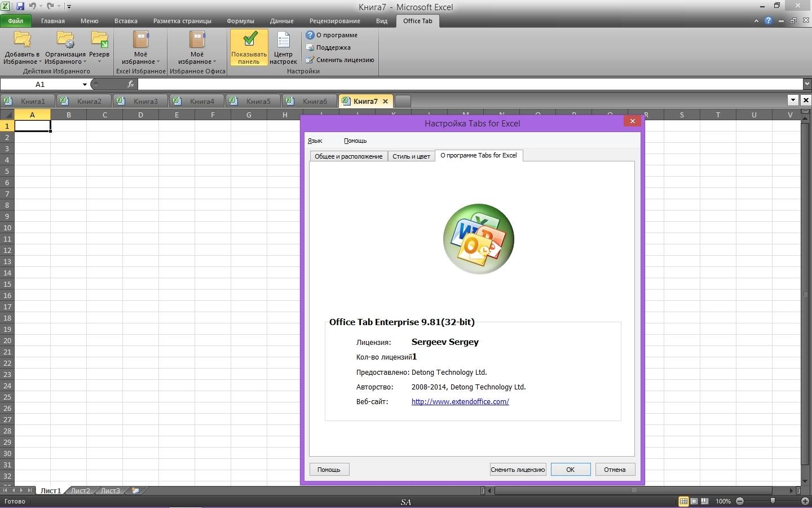The width and height of the screenshot is (812, 508).
Task: Expand the Добавить в Избранное dropdown arrow
Action: tap(40, 62)
